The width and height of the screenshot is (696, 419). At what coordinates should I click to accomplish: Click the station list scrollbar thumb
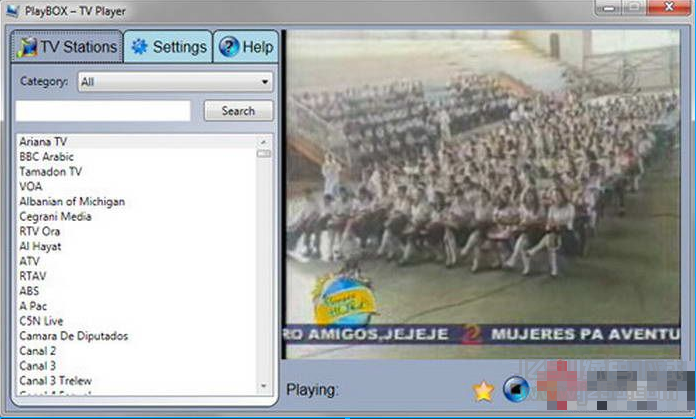click(x=264, y=154)
